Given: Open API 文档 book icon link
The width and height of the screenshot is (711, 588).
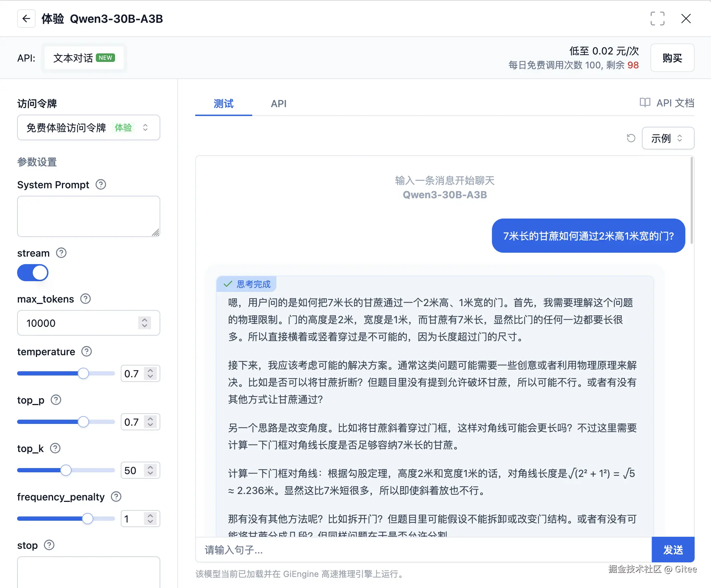Looking at the screenshot, I should pos(645,103).
